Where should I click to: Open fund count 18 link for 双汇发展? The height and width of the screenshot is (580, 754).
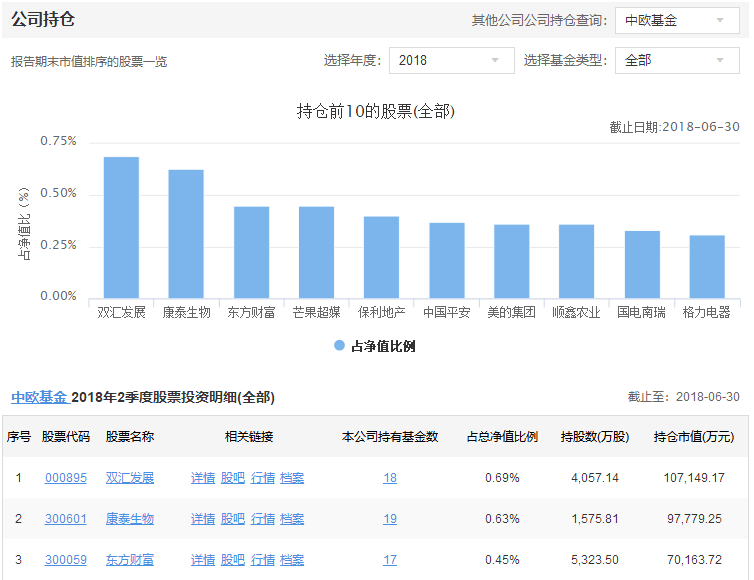(x=390, y=478)
